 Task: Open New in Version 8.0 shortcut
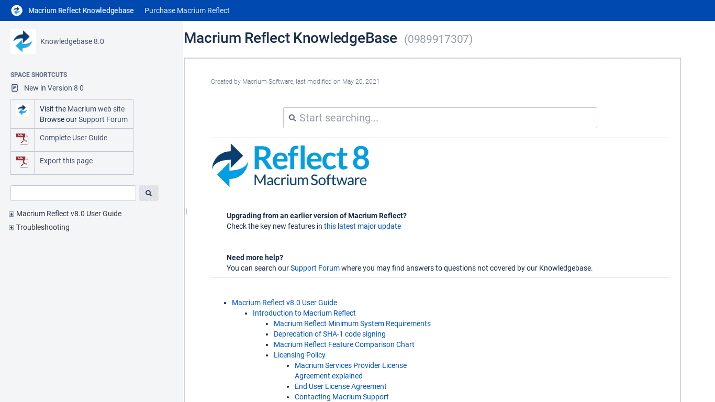[54, 88]
